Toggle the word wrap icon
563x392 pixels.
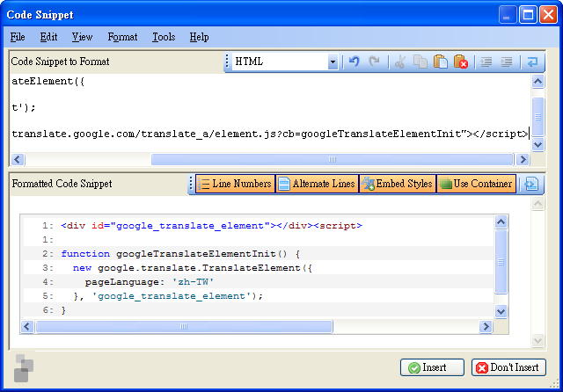[x=532, y=62]
